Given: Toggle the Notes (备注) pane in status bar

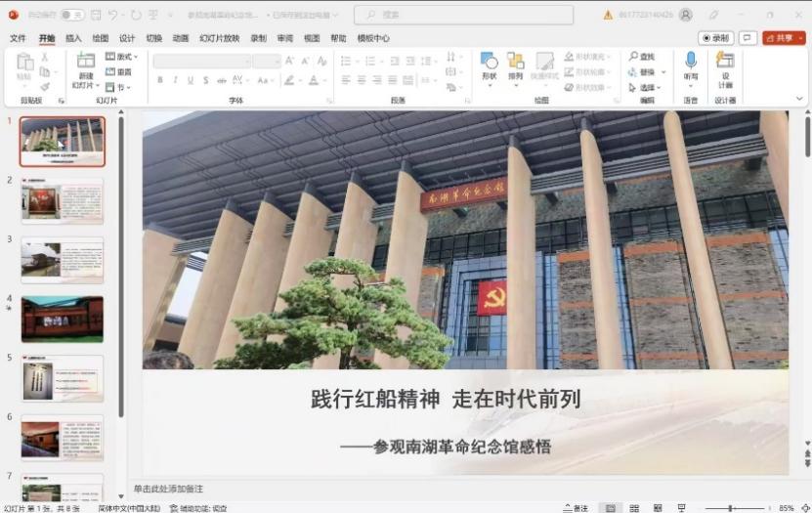Looking at the screenshot, I should [577, 508].
